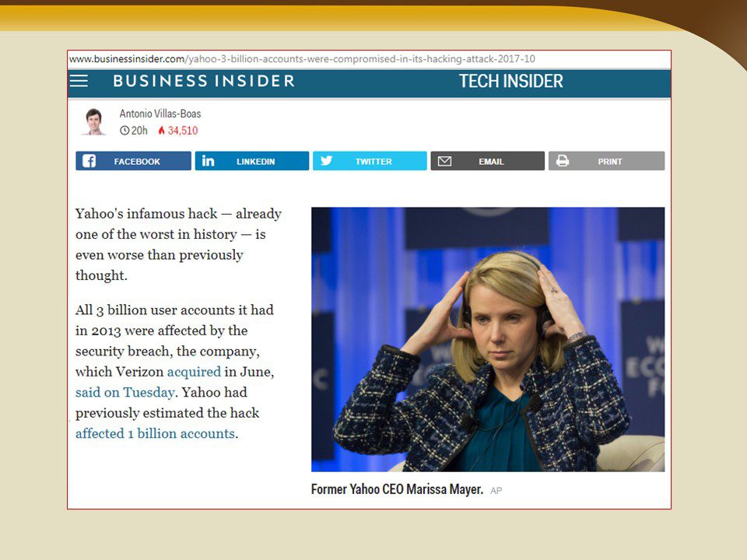This screenshot has height=560, width=747.
Task: Click the clock icon next to 20h
Action: [124, 131]
